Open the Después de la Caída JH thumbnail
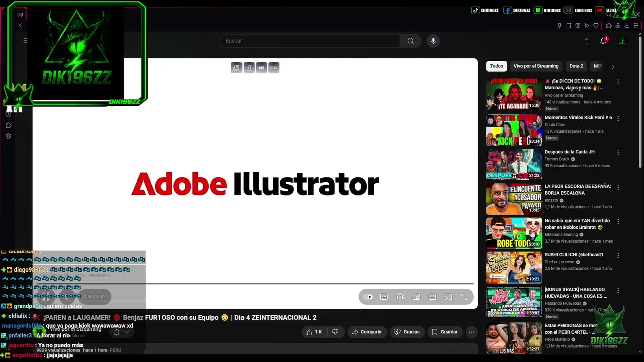 tap(514, 164)
